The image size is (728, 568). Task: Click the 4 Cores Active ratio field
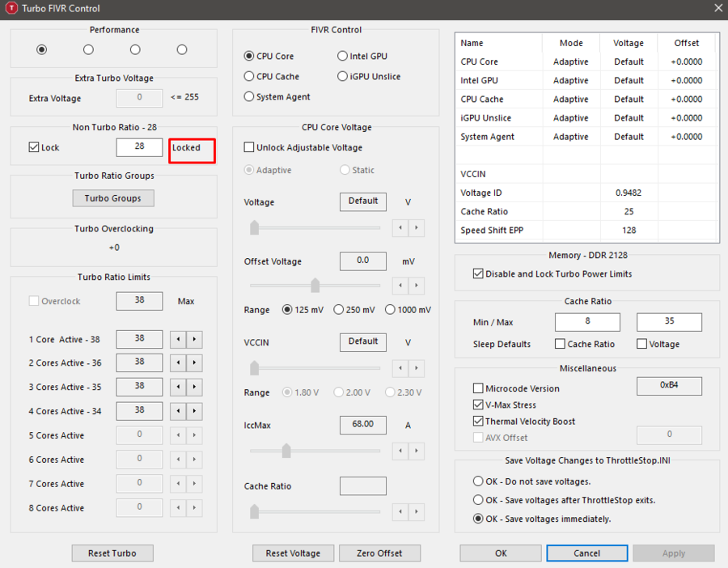[x=139, y=410]
